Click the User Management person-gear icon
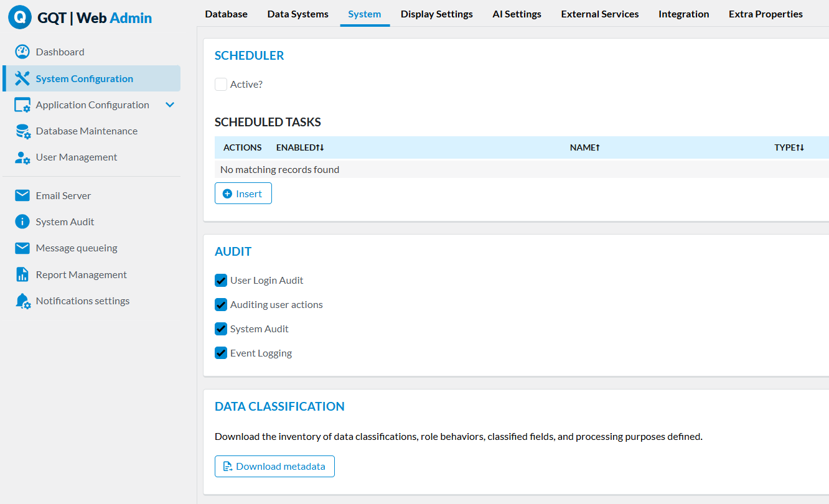Screen dimensions: 829x504 point(22,157)
